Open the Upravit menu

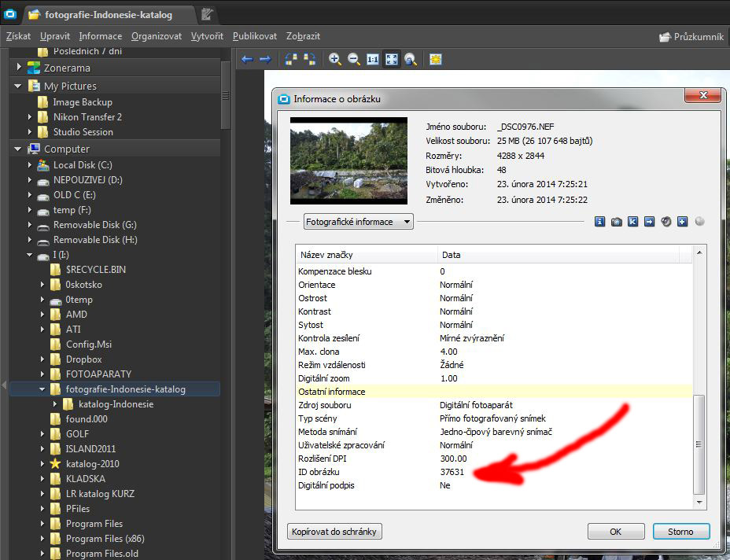[55, 36]
